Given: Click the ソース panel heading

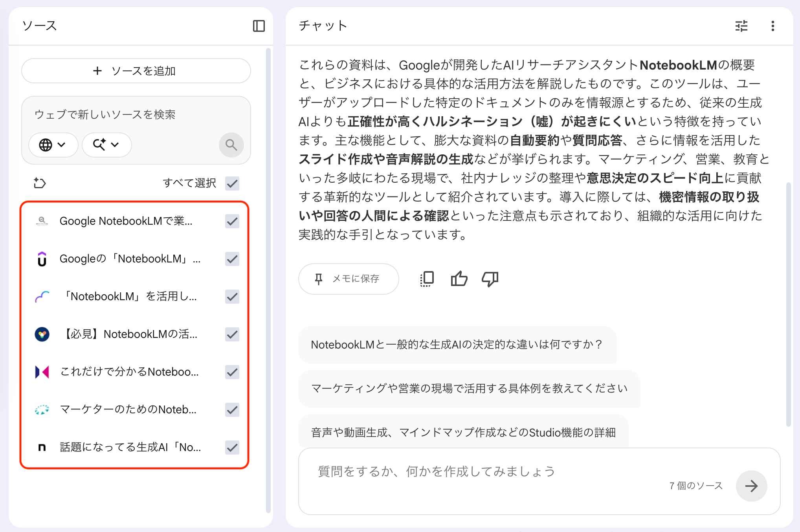Looking at the screenshot, I should pyautogui.click(x=40, y=26).
